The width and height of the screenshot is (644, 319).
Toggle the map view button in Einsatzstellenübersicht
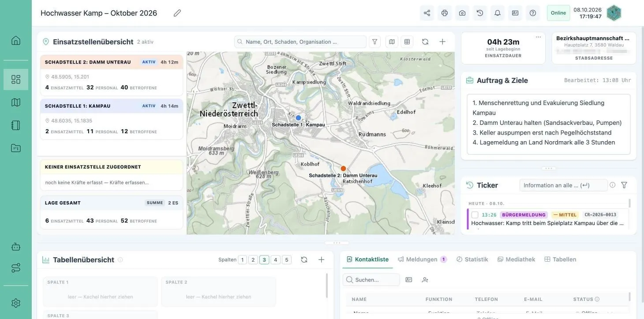[391, 42]
